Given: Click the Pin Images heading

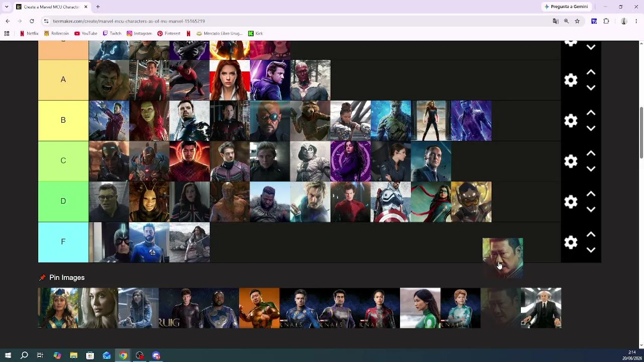Looking at the screenshot, I should pos(67,278).
